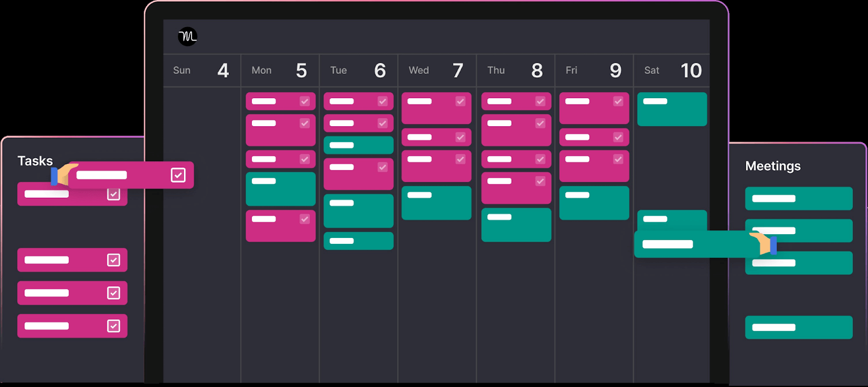The height and width of the screenshot is (387, 868).
Task: Open the teal meeting block on Monday
Action: pos(280,189)
